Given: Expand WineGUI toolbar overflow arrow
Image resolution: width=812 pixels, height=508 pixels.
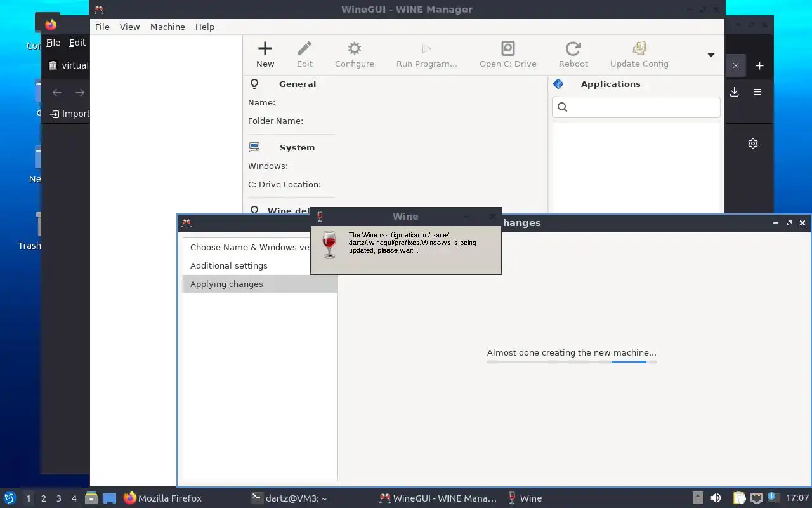Looking at the screenshot, I should pyautogui.click(x=711, y=55).
